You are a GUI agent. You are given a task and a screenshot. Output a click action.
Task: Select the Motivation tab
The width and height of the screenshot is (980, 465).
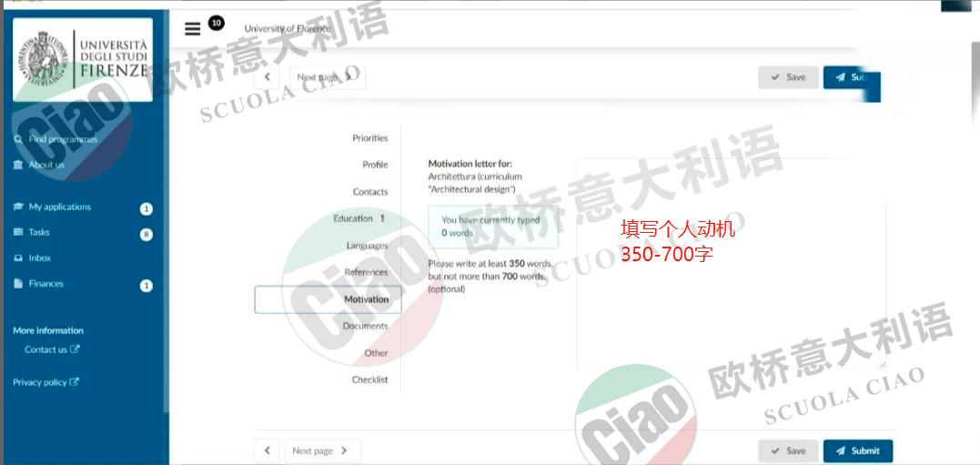point(328,299)
